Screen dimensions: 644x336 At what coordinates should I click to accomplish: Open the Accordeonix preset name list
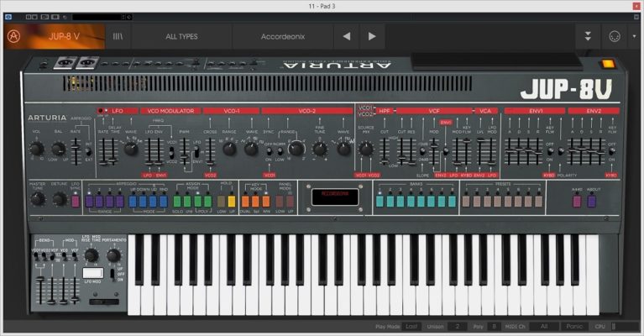tap(283, 37)
